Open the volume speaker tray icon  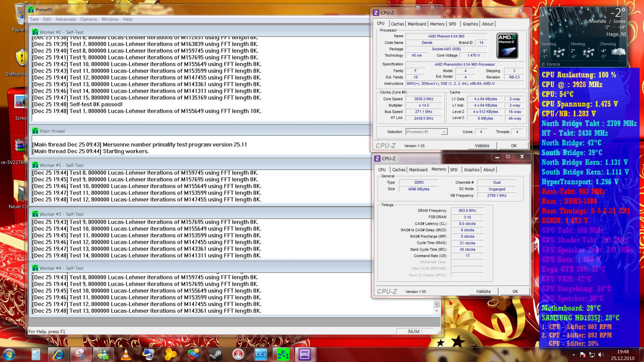coord(601,355)
